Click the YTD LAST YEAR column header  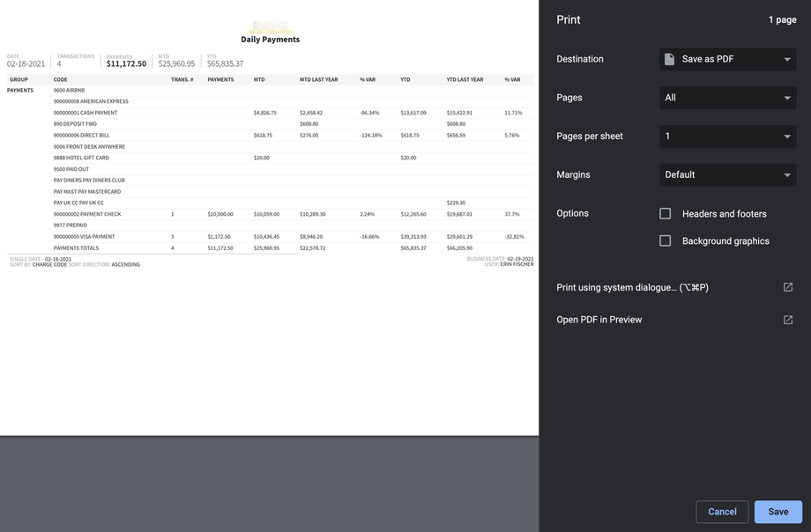pos(465,79)
